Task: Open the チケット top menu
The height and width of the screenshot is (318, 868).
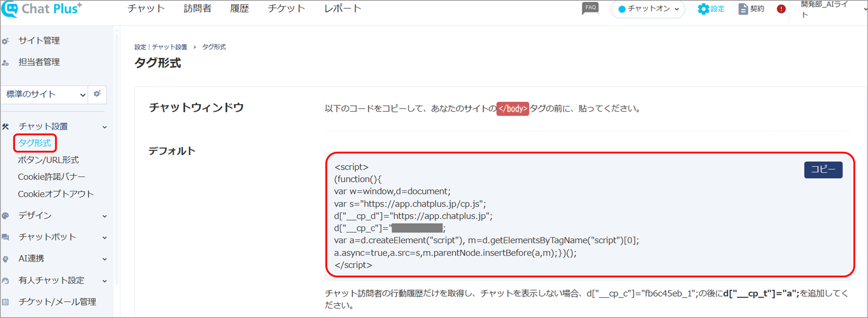Action: (286, 8)
